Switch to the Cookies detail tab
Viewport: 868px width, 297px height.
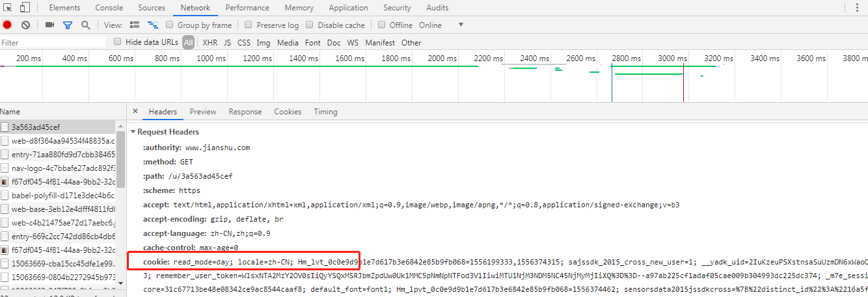click(288, 112)
